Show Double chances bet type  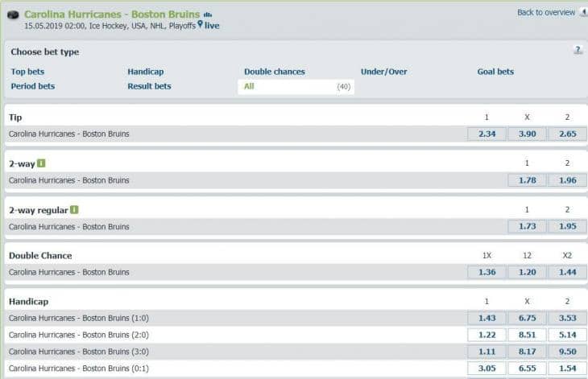tap(275, 72)
